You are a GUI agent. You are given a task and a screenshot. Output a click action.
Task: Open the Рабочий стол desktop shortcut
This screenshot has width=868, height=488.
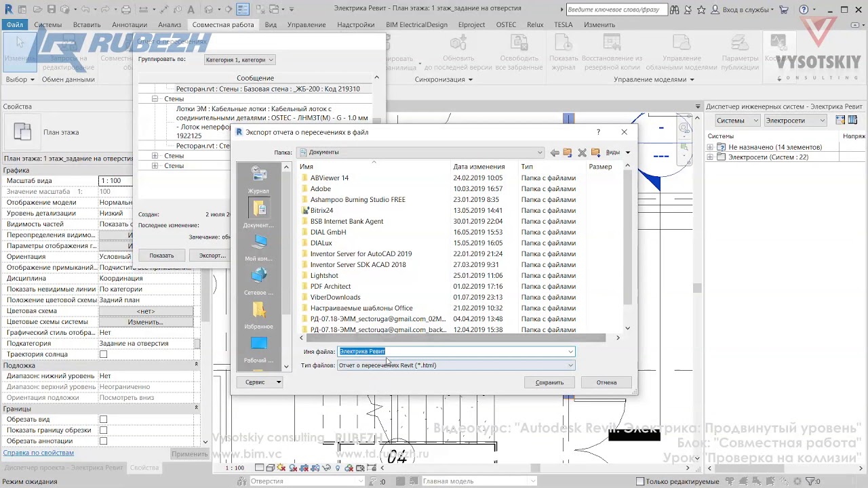click(x=258, y=350)
